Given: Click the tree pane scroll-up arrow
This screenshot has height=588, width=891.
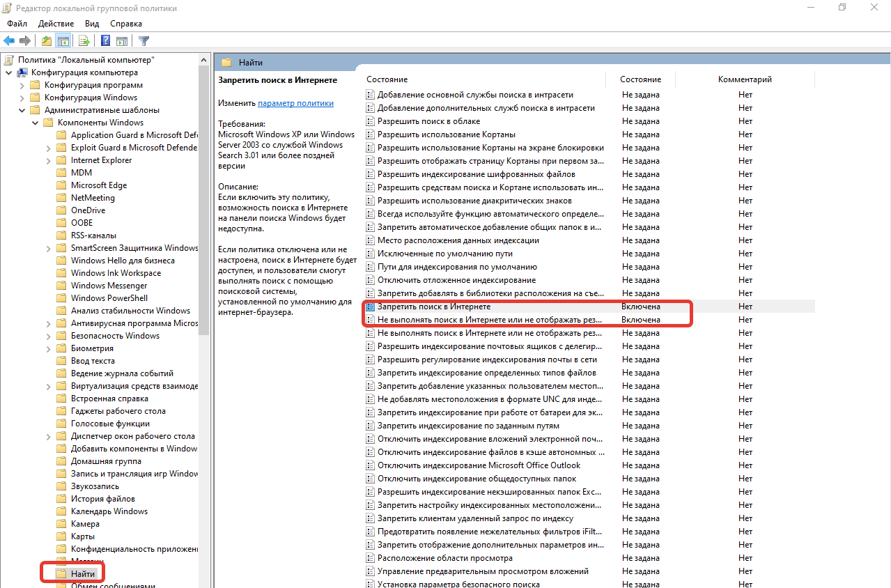Looking at the screenshot, I should tap(204, 60).
